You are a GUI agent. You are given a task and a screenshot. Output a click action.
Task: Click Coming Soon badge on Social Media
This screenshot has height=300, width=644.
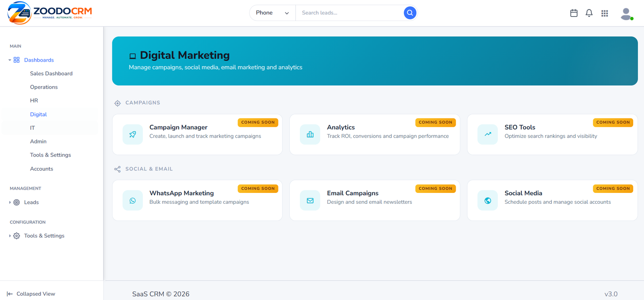click(613, 188)
